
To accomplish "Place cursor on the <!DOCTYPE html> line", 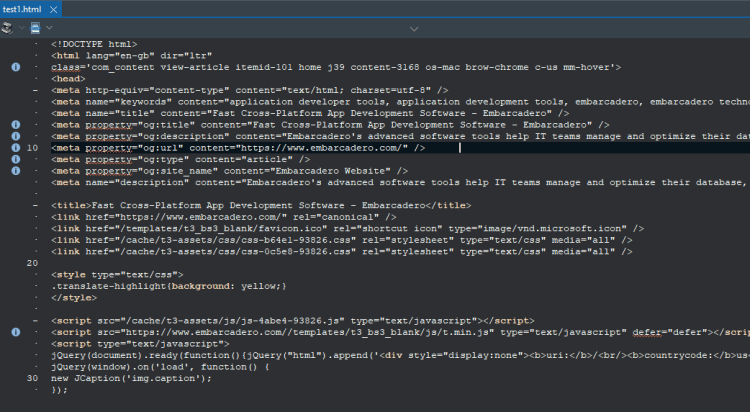I will click(94, 44).
